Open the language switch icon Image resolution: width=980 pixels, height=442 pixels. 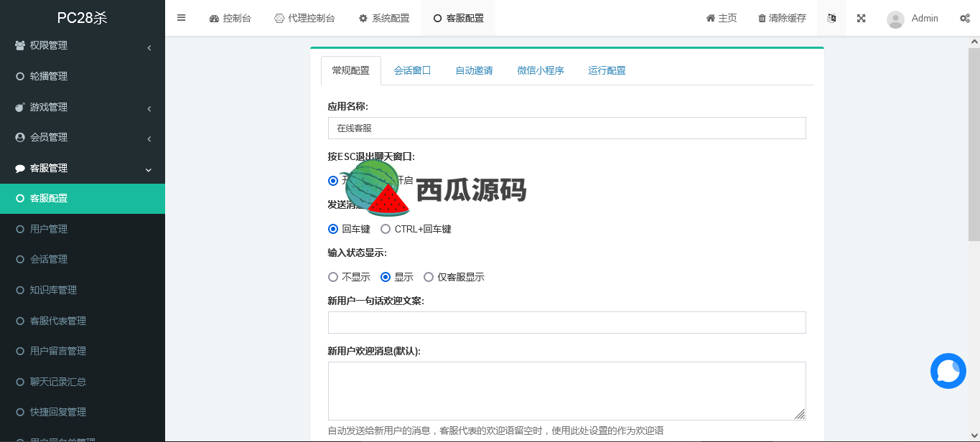(x=831, y=18)
